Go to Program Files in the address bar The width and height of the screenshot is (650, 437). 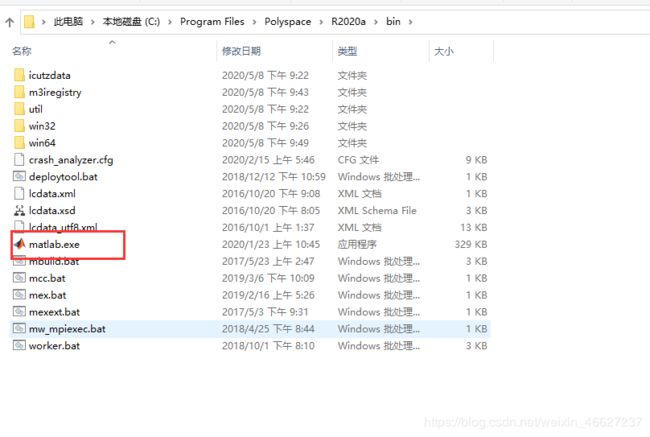pyautogui.click(x=212, y=22)
